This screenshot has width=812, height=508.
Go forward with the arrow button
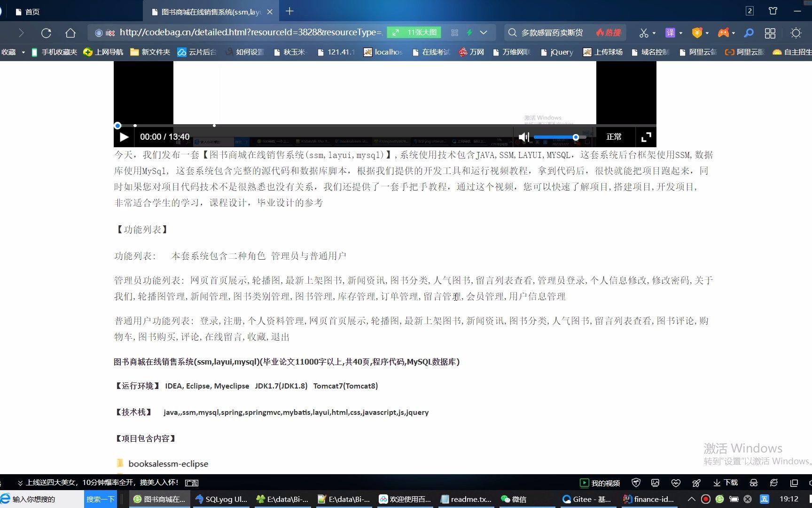[21, 33]
